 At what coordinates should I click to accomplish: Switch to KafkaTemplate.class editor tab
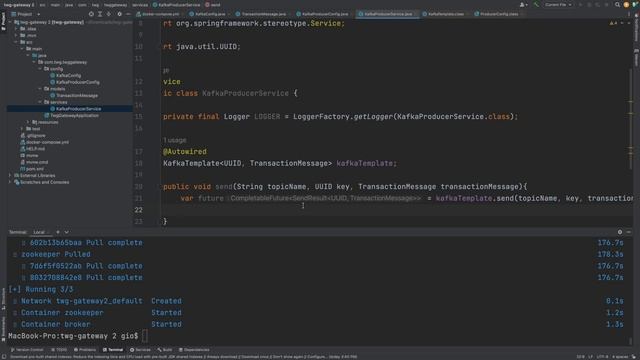[x=446, y=14]
